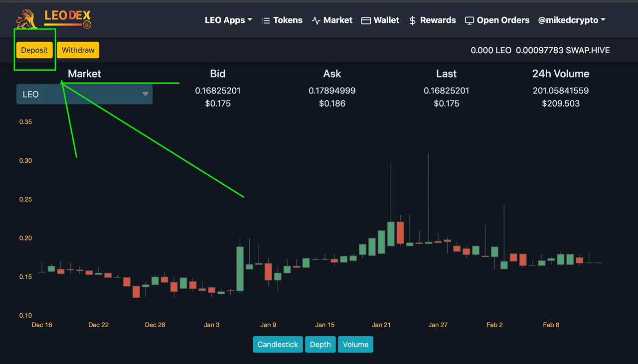638x364 pixels.
Task: Click the Ask dollar price $0.186
Action: coord(332,104)
